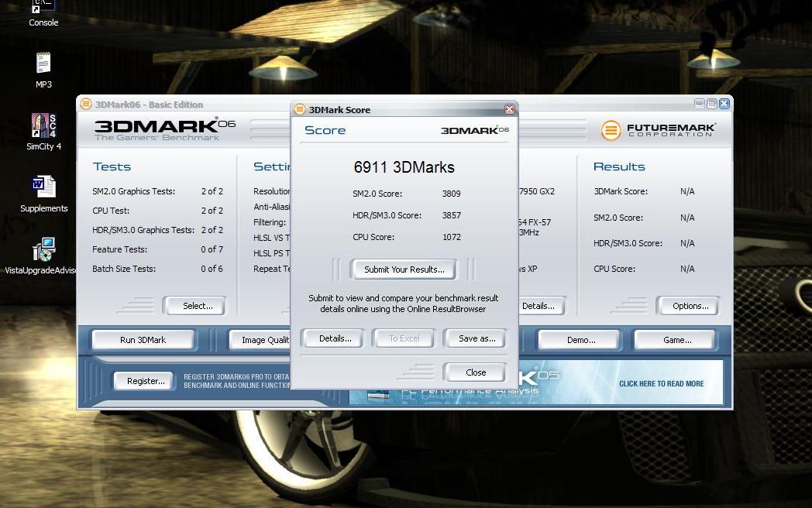This screenshot has height=508, width=812.
Task: Click CPU Score value 1072
Action: click(x=452, y=237)
